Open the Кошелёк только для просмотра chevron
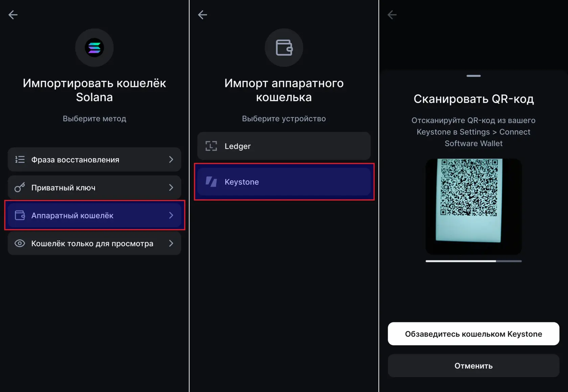 click(x=171, y=244)
